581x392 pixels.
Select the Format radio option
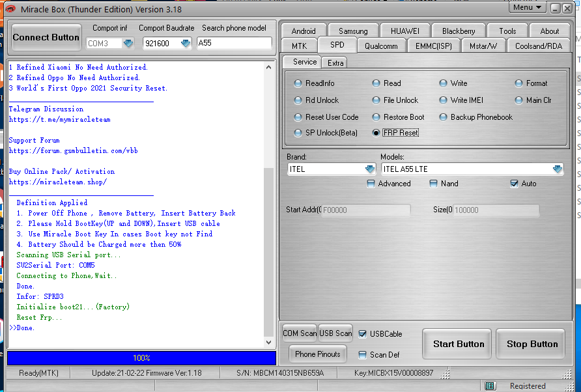518,83
